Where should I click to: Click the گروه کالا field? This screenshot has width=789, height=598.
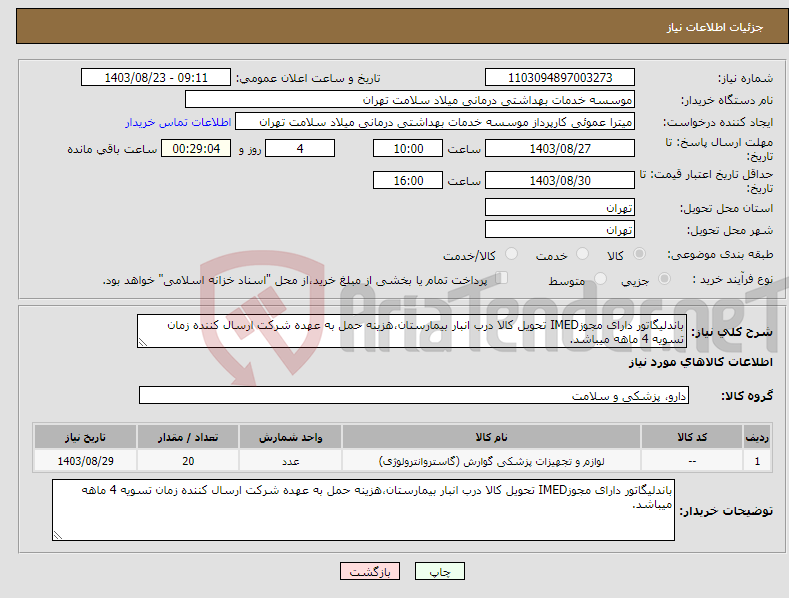(x=414, y=396)
